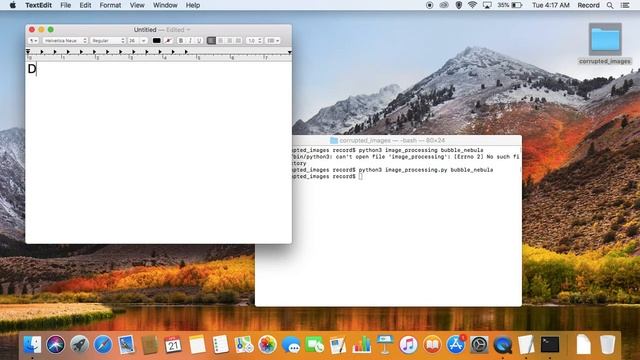Open Mail from the Dock
The height and width of the screenshot is (360, 640).
tap(127, 345)
